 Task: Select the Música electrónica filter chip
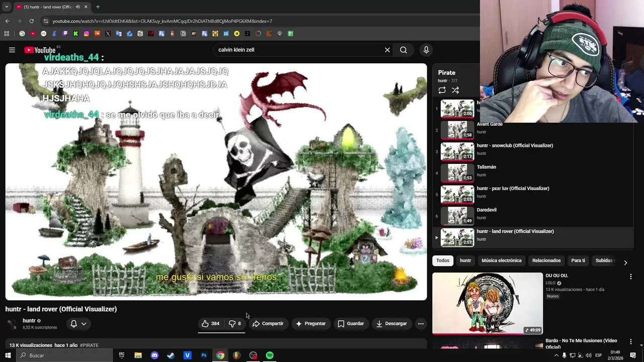point(502,260)
